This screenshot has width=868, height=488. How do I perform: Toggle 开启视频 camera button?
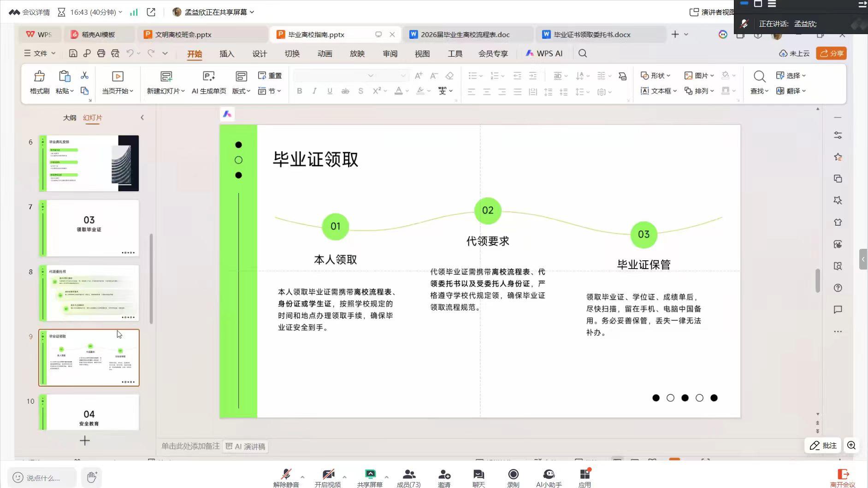[328, 478]
